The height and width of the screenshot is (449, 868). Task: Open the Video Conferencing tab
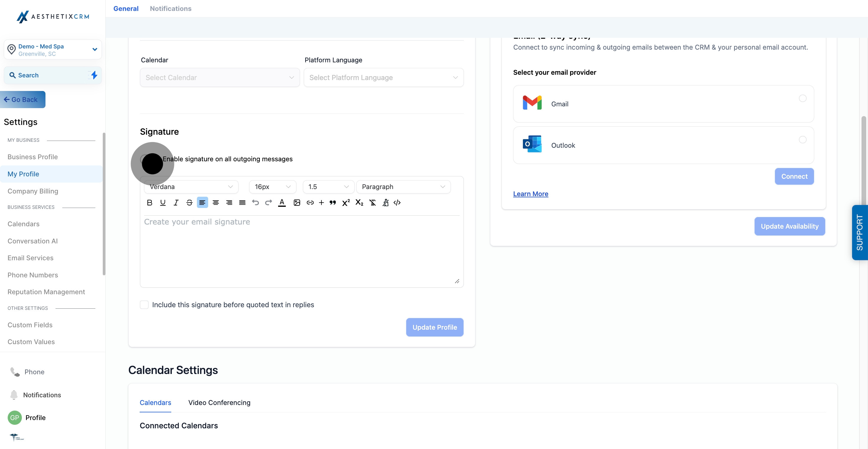coord(219,403)
